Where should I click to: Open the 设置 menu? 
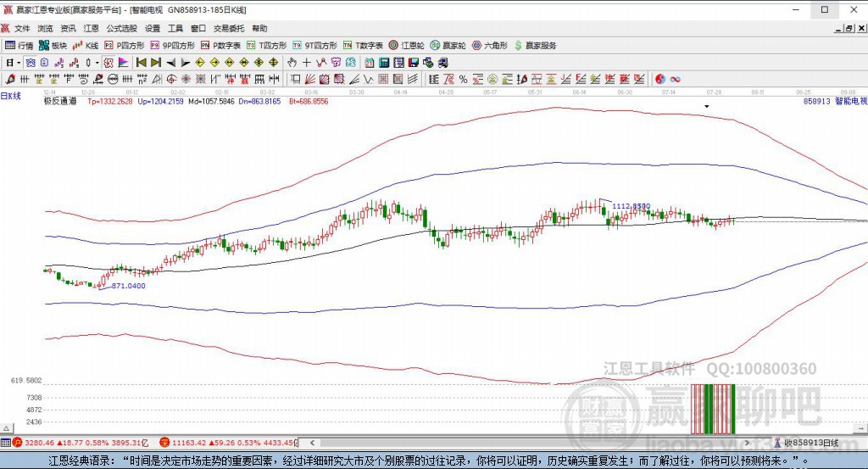point(153,28)
